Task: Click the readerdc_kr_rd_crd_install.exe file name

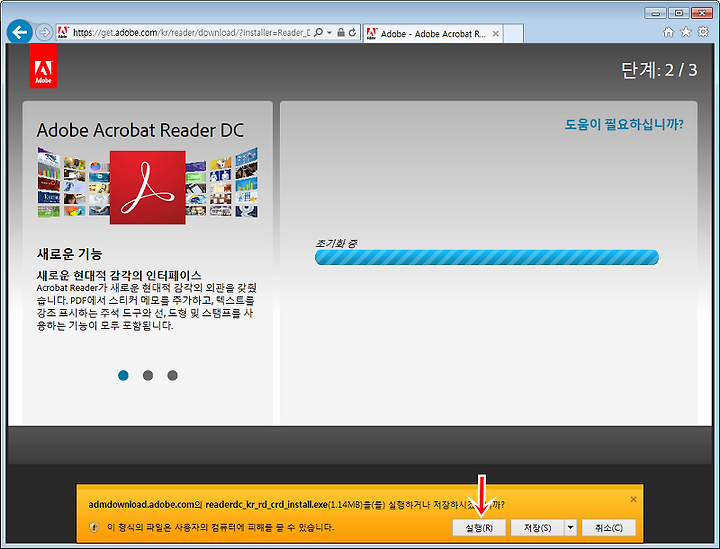Action: (x=266, y=504)
